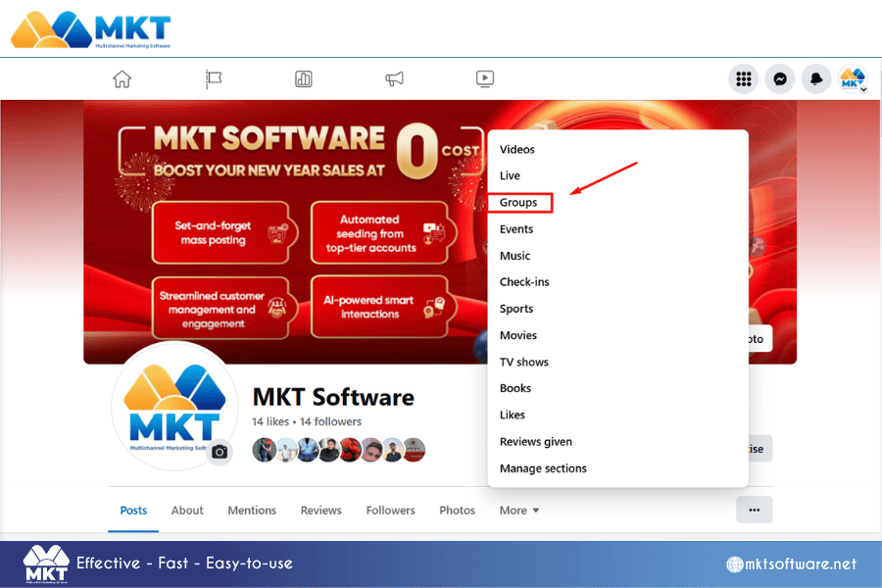Switch to the Followers tab

coord(390,511)
